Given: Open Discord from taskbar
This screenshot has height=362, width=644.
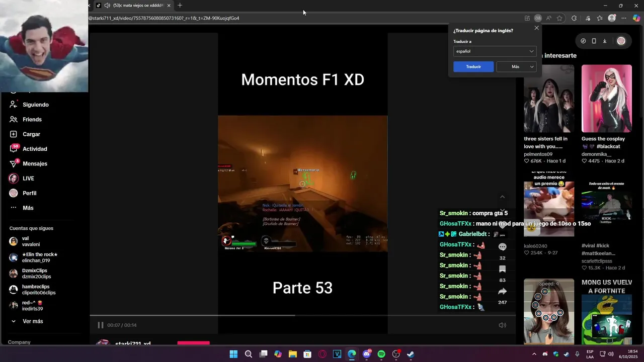Looking at the screenshot, I should coord(366,354).
